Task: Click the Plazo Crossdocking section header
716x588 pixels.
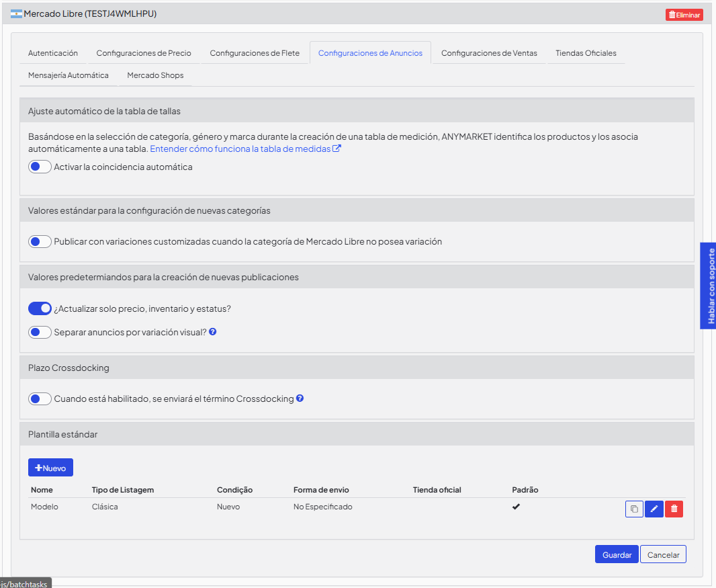Action: pyautogui.click(x=357, y=368)
